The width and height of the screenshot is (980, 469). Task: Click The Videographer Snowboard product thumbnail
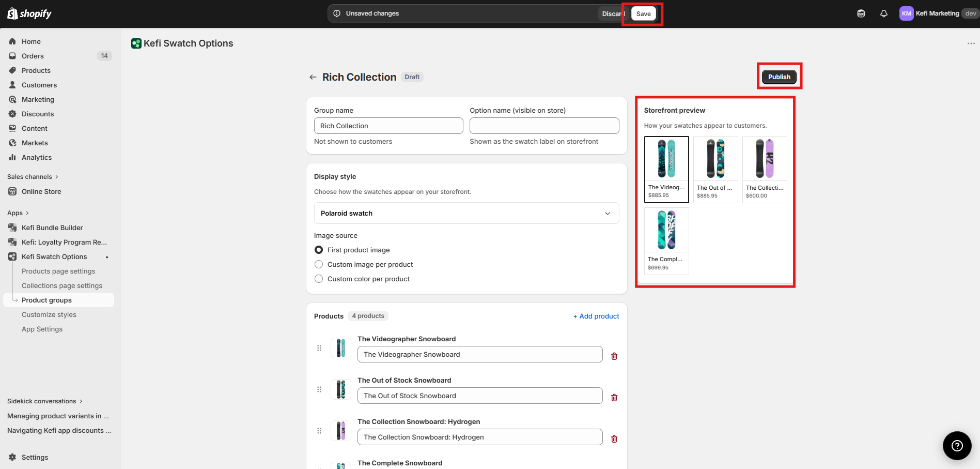click(x=341, y=348)
